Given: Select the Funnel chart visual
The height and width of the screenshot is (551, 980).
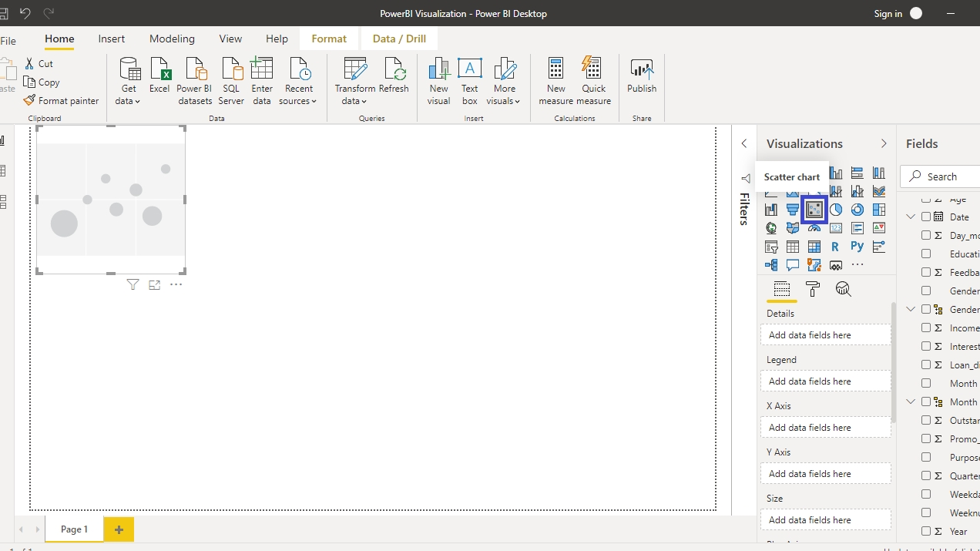Looking at the screenshot, I should pyautogui.click(x=793, y=210).
